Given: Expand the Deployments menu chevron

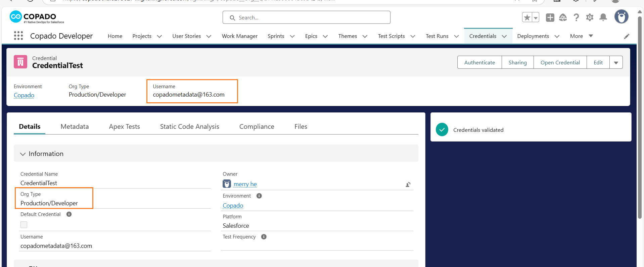Looking at the screenshot, I should point(557,36).
